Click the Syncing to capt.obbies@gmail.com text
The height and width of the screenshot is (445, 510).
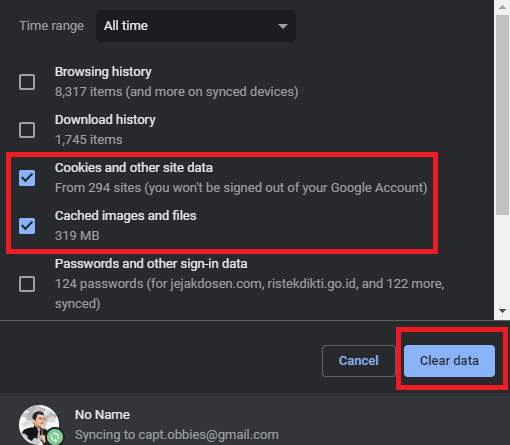177,435
